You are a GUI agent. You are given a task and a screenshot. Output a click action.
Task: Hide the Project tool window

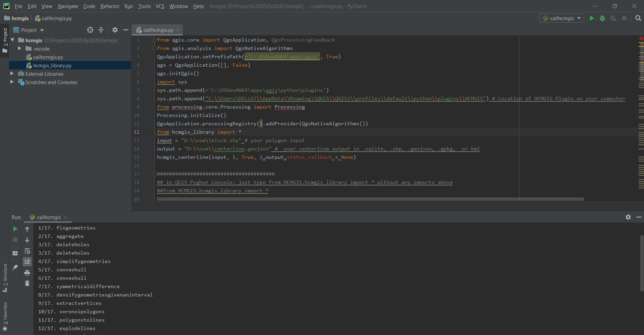[126, 30]
